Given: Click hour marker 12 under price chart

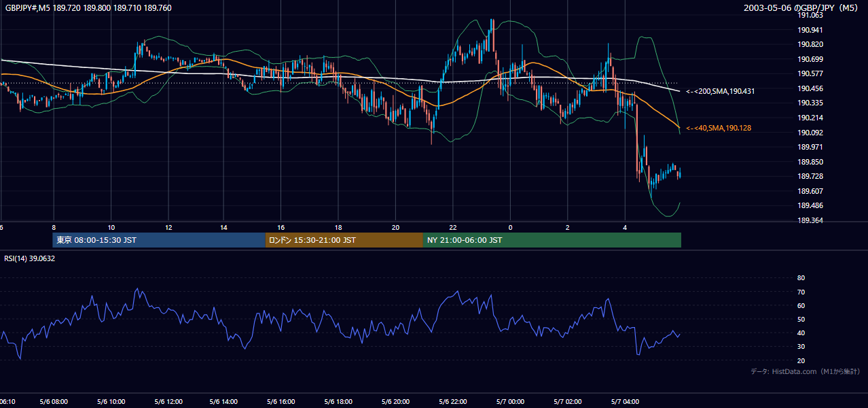Looking at the screenshot, I should pos(168,228).
